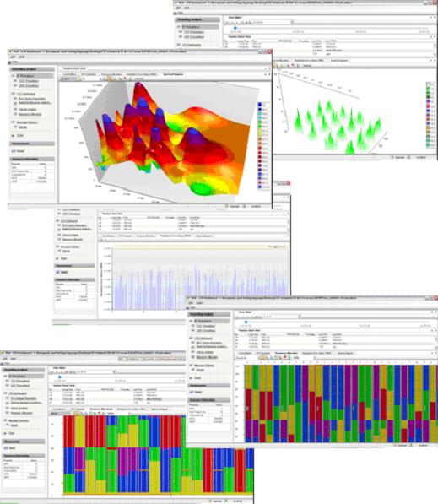
Task: Click highlighted orange toolbar icon in 3D chart toolbar
Action: (x=109, y=79)
